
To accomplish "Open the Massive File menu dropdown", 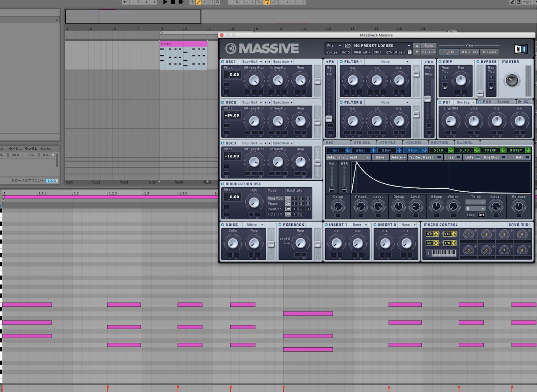I will 334,46.
